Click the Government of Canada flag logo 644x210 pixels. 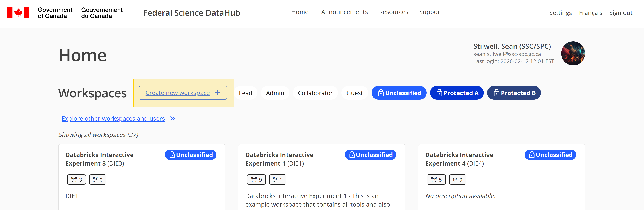18,13
